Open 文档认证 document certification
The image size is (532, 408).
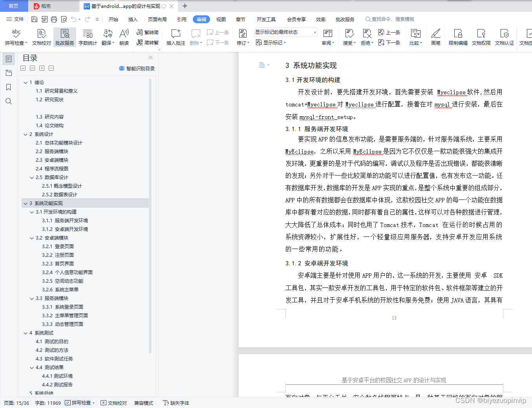click(x=505, y=37)
